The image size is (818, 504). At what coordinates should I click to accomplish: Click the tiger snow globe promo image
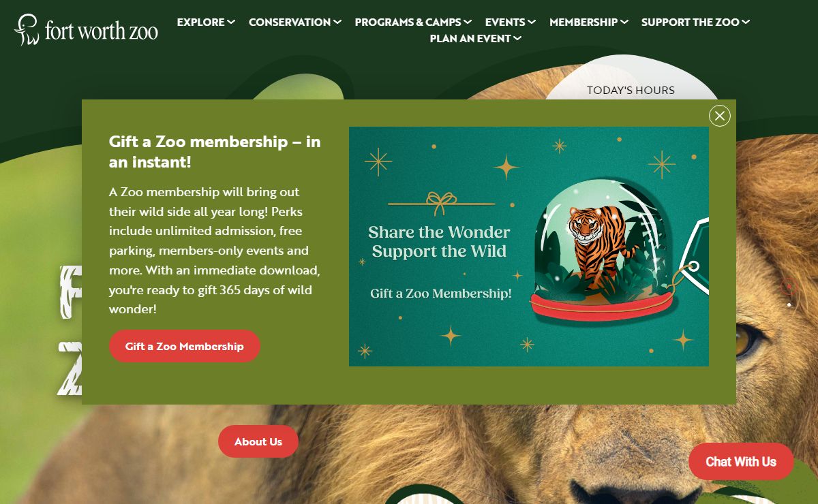(x=529, y=247)
